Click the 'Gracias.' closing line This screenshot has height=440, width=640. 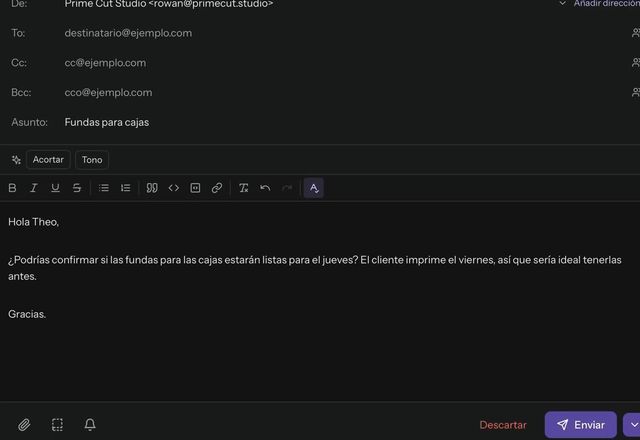tap(27, 314)
